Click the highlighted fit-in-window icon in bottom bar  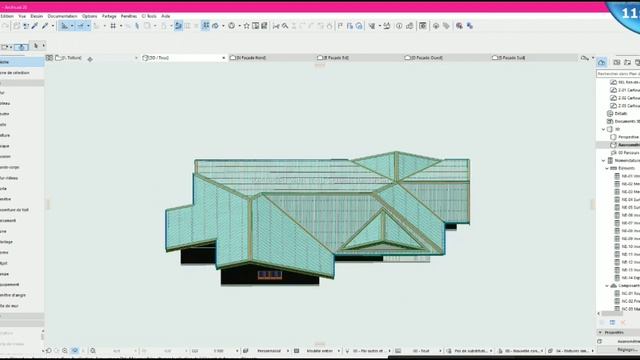(x=75, y=351)
